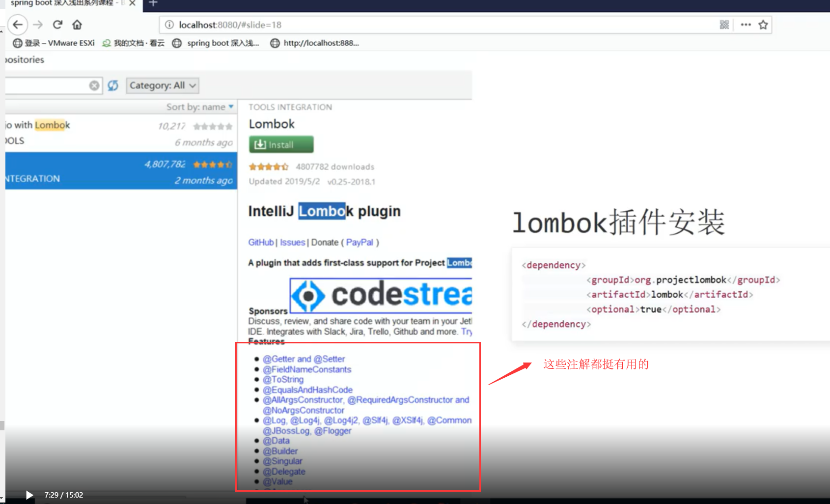Select the plugin row with 4,807,782 downloads

tap(121, 171)
